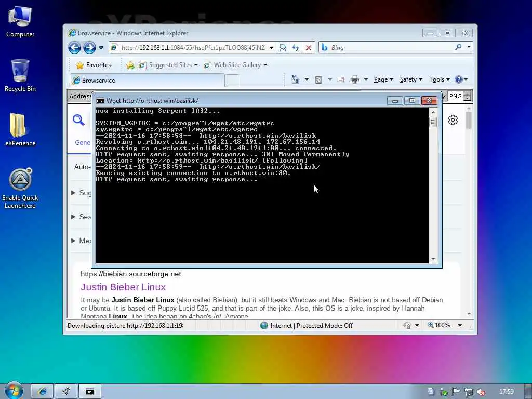Click the Help question mark icon
The height and width of the screenshot is (399, 532).
click(x=458, y=79)
